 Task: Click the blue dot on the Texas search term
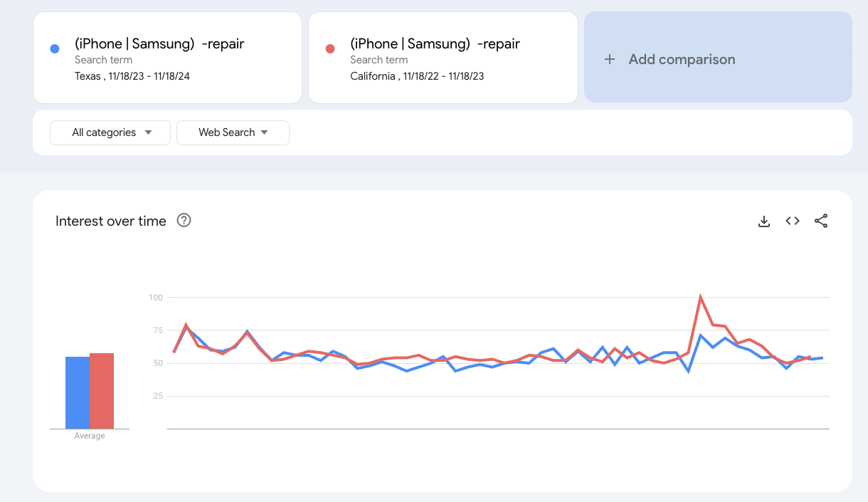53,47
